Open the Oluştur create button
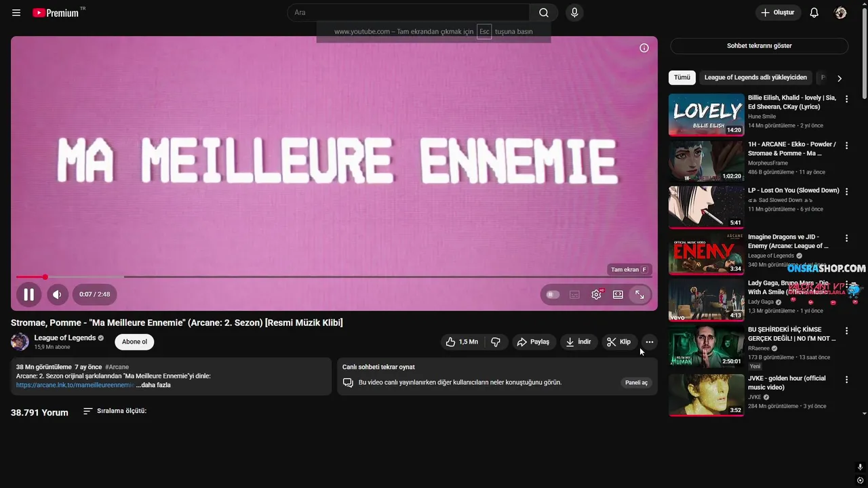Image resolution: width=868 pixels, height=488 pixels. tap(778, 13)
